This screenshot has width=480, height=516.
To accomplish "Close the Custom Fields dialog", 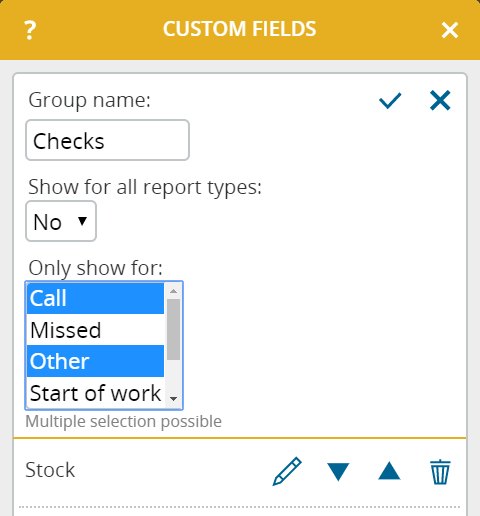I will (450, 30).
